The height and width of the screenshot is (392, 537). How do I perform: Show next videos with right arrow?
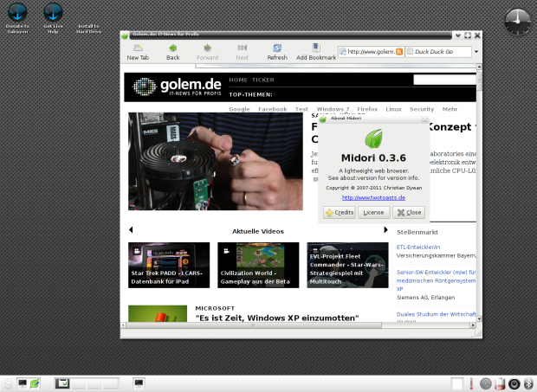[385, 230]
